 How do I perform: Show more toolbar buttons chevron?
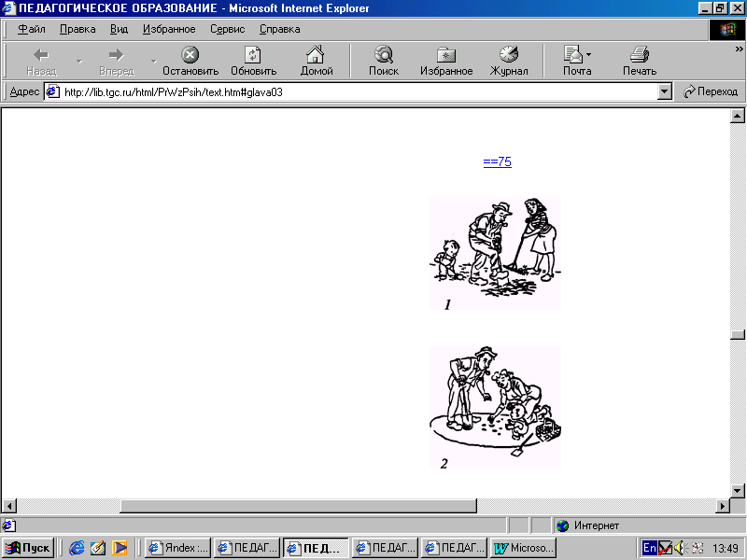pyautogui.click(x=739, y=49)
